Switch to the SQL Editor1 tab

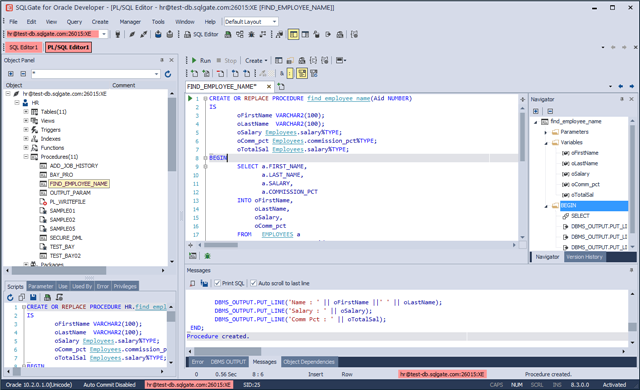[x=23, y=47]
